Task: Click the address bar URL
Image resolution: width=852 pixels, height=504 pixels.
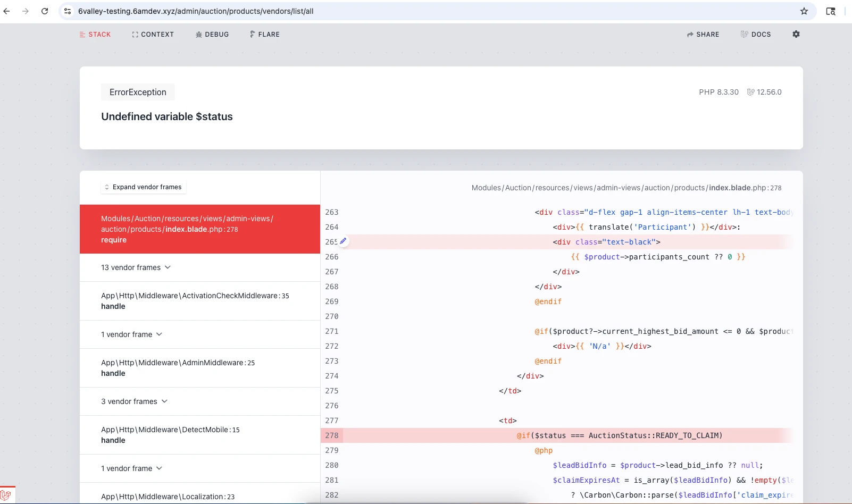Action: (196, 11)
